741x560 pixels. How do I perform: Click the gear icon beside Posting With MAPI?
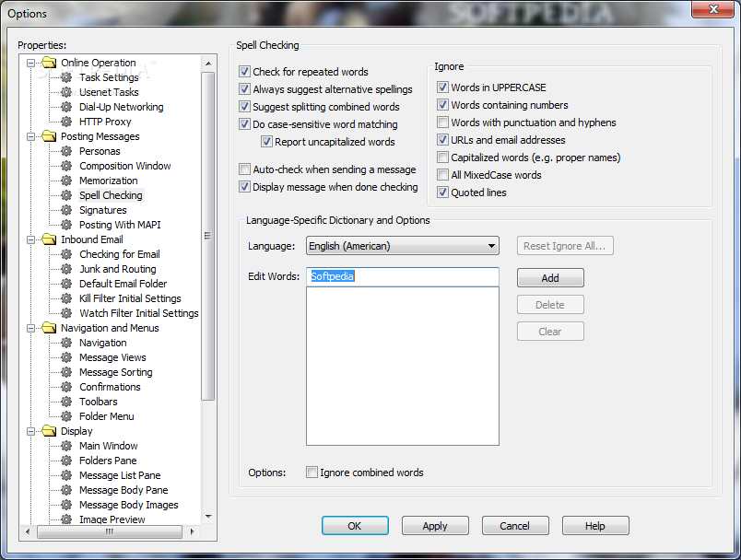pyautogui.click(x=66, y=225)
